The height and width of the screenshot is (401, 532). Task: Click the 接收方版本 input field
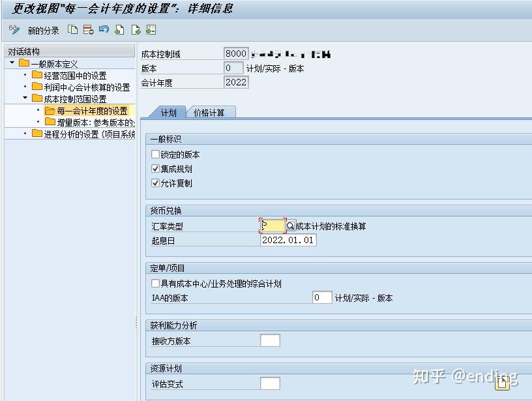click(x=270, y=340)
